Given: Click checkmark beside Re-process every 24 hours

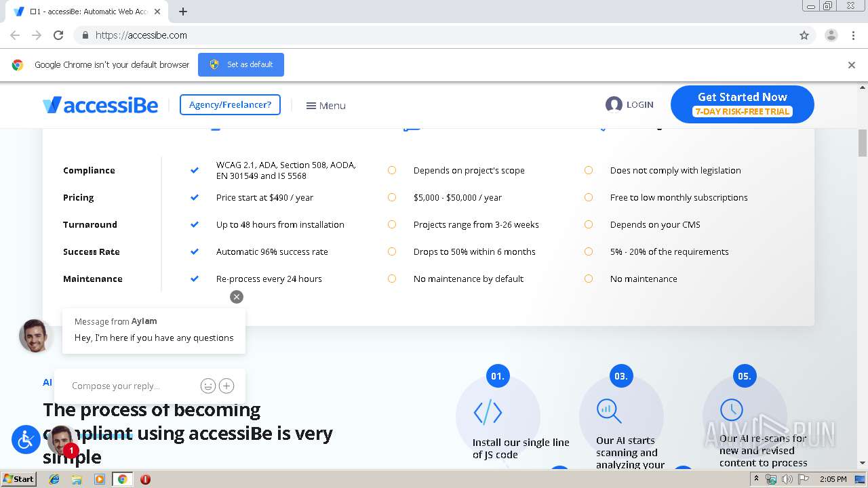Looking at the screenshot, I should 195,279.
